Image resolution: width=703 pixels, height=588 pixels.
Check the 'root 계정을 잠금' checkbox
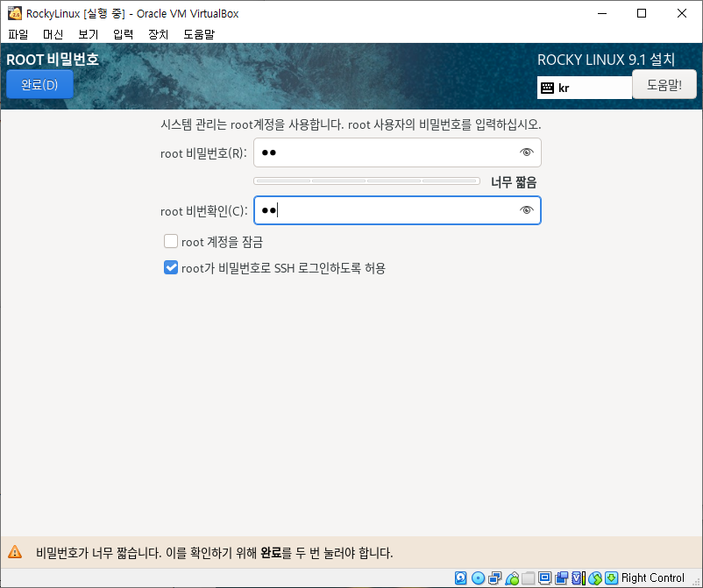pyautogui.click(x=171, y=241)
